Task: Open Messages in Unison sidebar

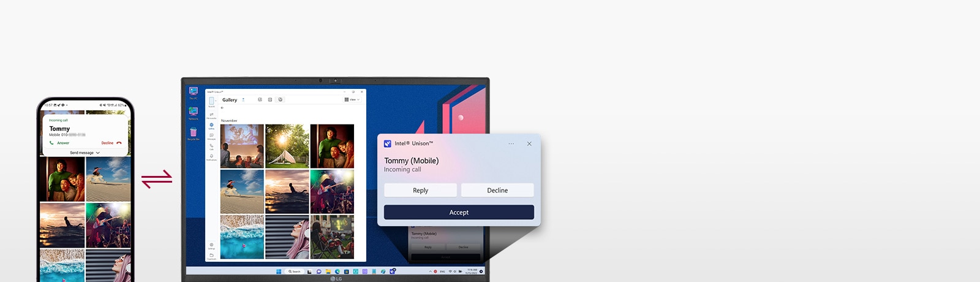Action: coord(211,136)
